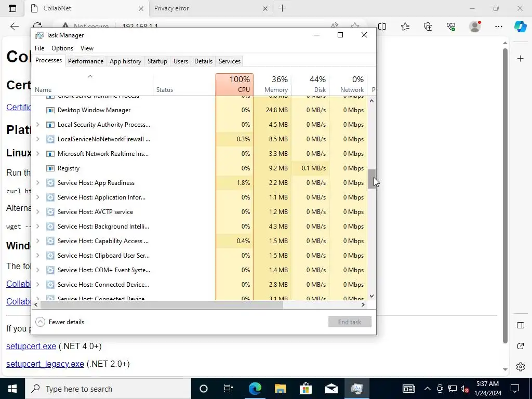
Task: Open a new Edge tab
Action: [282, 8]
